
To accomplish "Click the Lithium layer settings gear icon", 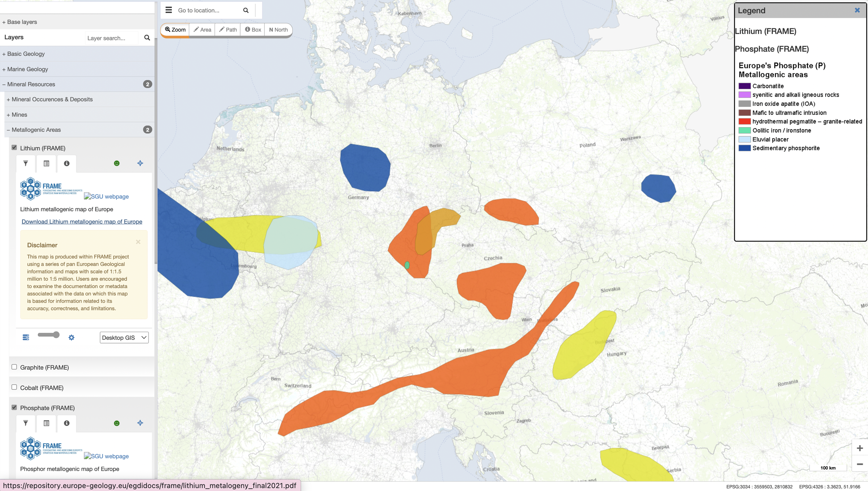I will [x=72, y=338].
